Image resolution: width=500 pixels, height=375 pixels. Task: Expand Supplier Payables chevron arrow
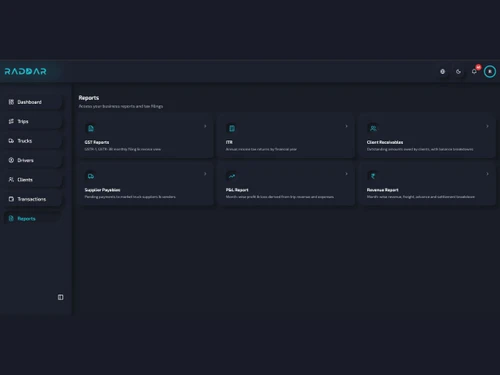[x=205, y=174]
